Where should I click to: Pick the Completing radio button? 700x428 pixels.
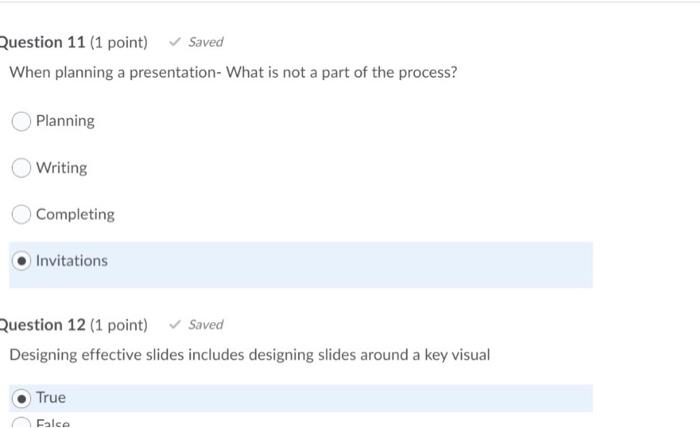click(22, 214)
